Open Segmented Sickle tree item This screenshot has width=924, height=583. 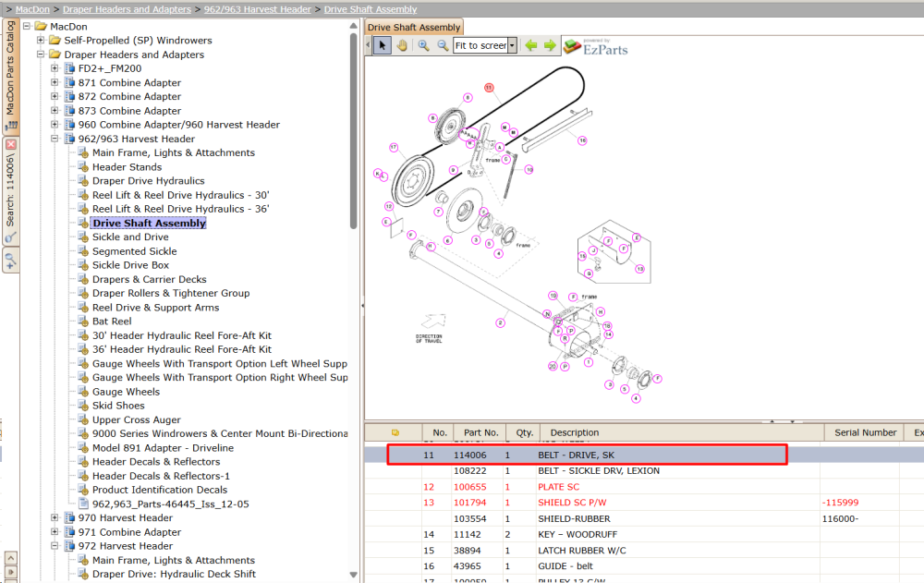point(134,251)
